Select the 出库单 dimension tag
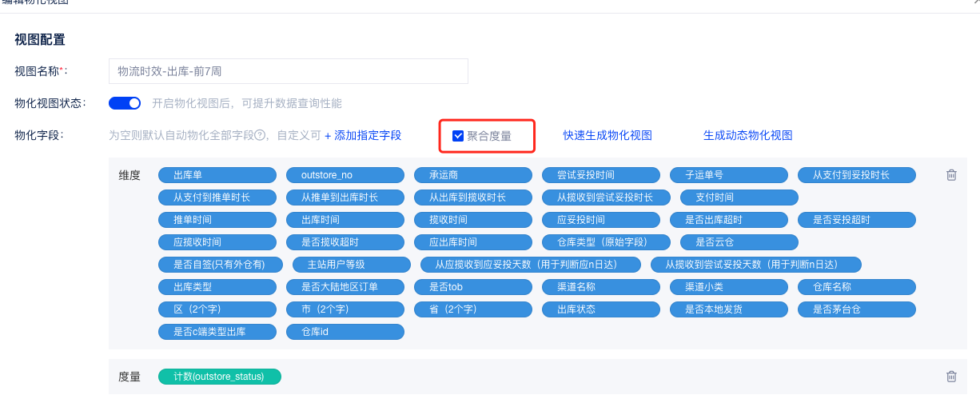 tap(217, 175)
